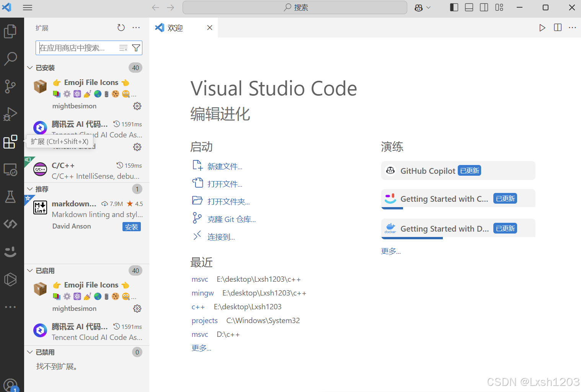581x392 pixels.
Task: Open editor more actions menu
Action: pyautogui.click(x=573, y=28)
